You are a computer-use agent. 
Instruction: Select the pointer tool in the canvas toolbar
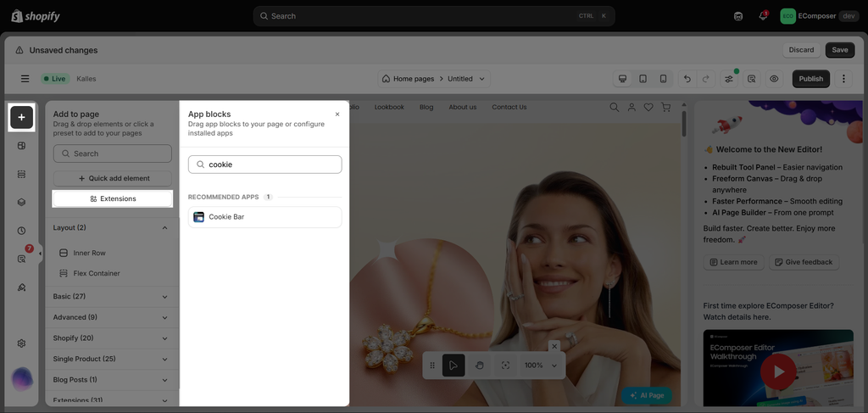(x=453, y=366)
